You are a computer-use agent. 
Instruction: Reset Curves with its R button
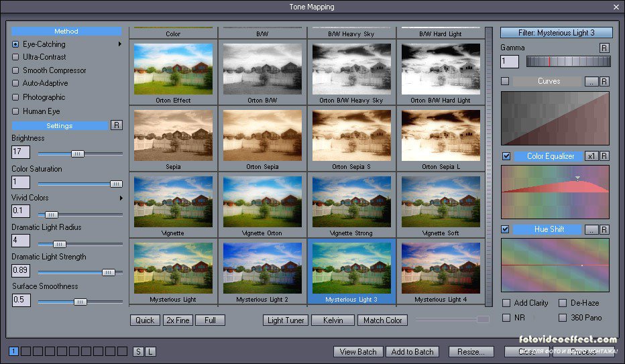point(604,81)
